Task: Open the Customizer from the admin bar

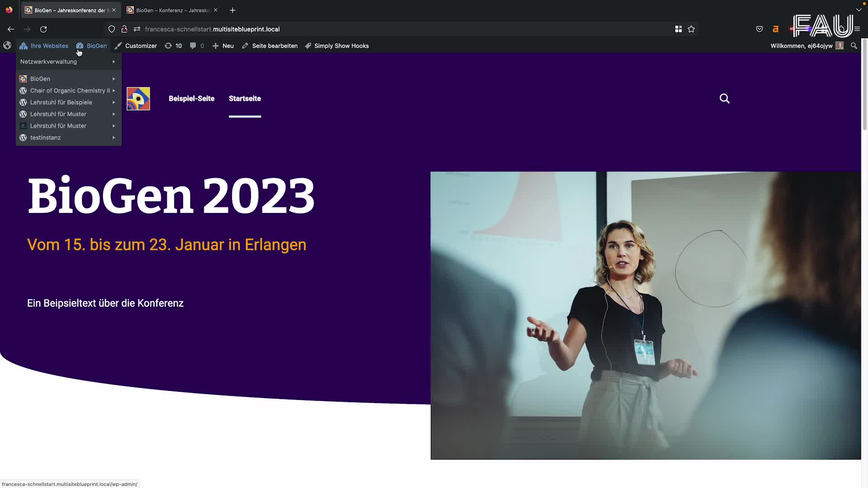Action: (141, 46)
